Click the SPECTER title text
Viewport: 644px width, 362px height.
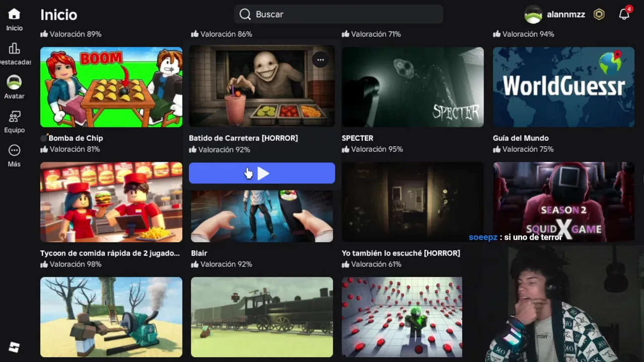pos(357,138)
